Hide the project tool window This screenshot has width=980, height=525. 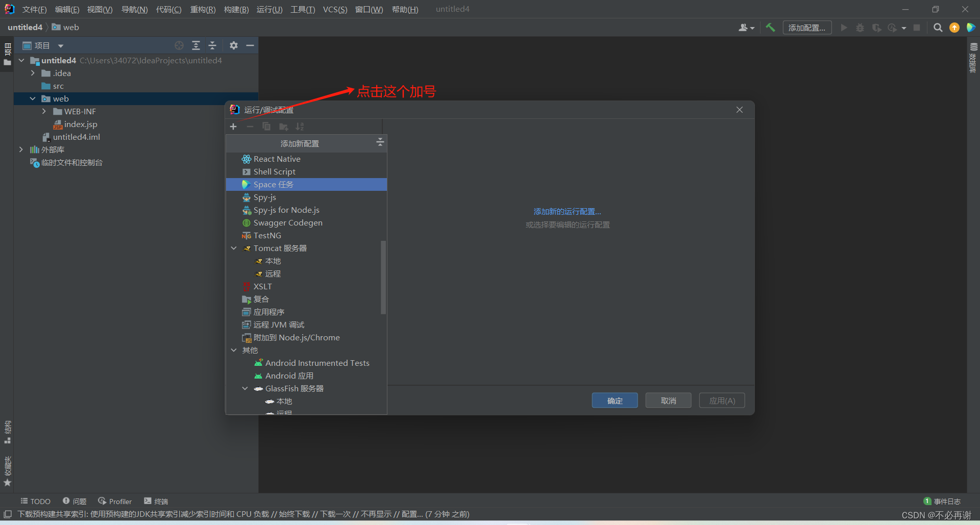(x=250, y=45)
